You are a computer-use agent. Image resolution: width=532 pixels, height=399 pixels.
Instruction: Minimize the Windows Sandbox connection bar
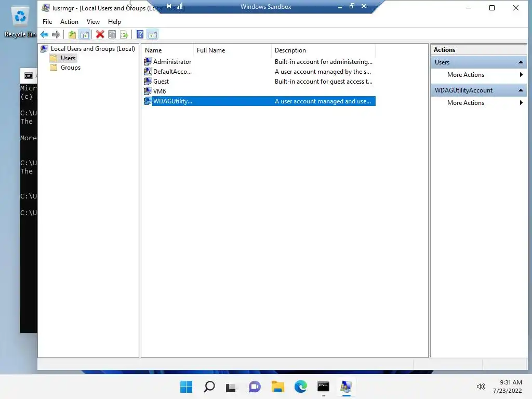pyautogui.click(x=340, y=6)
